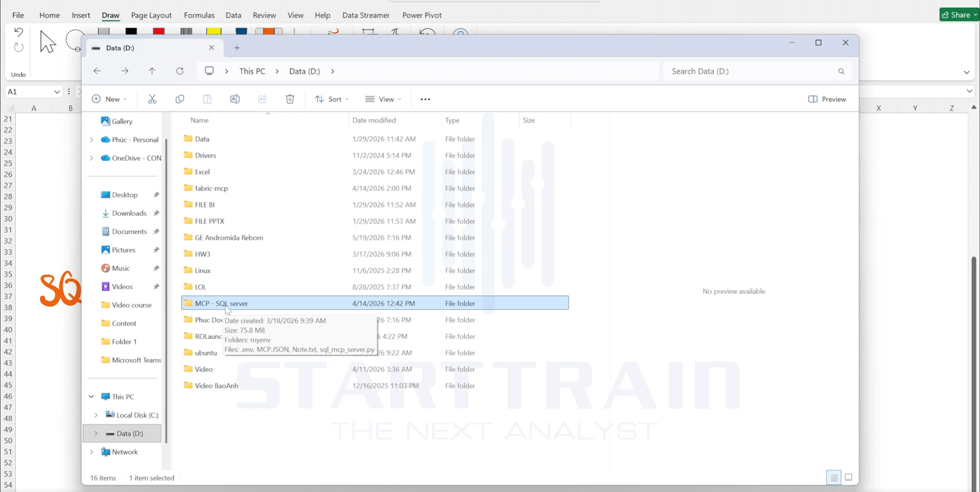Expand the Network tree node

point(91,452)
